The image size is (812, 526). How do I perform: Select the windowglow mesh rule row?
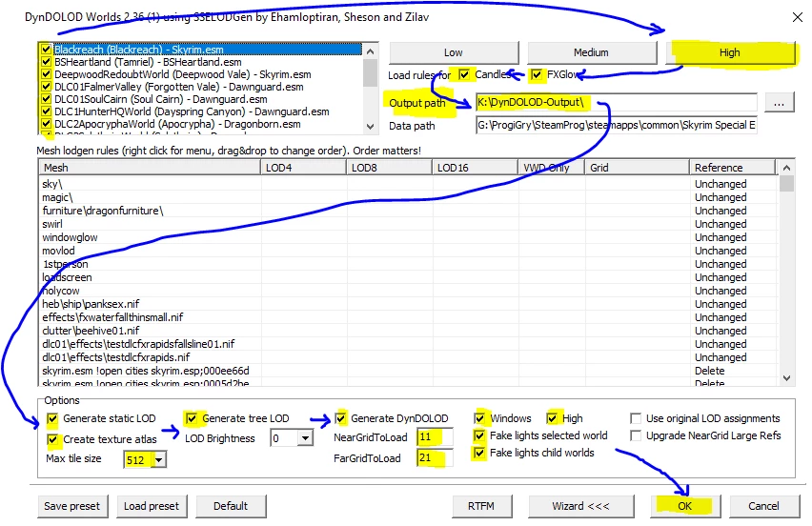409,237
